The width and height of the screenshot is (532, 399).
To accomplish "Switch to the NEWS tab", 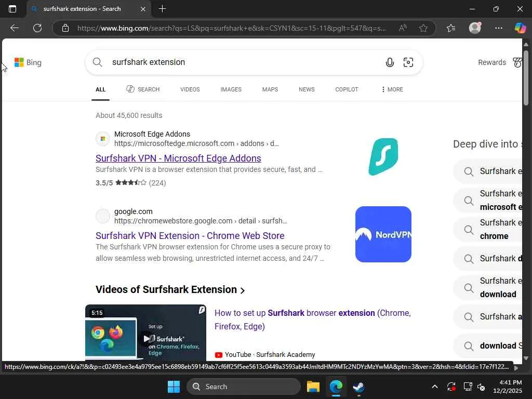I will click(307, 89).
